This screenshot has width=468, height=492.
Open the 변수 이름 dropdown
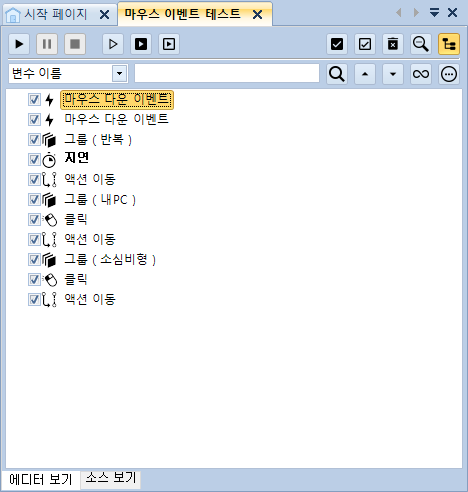click(119, 73)
